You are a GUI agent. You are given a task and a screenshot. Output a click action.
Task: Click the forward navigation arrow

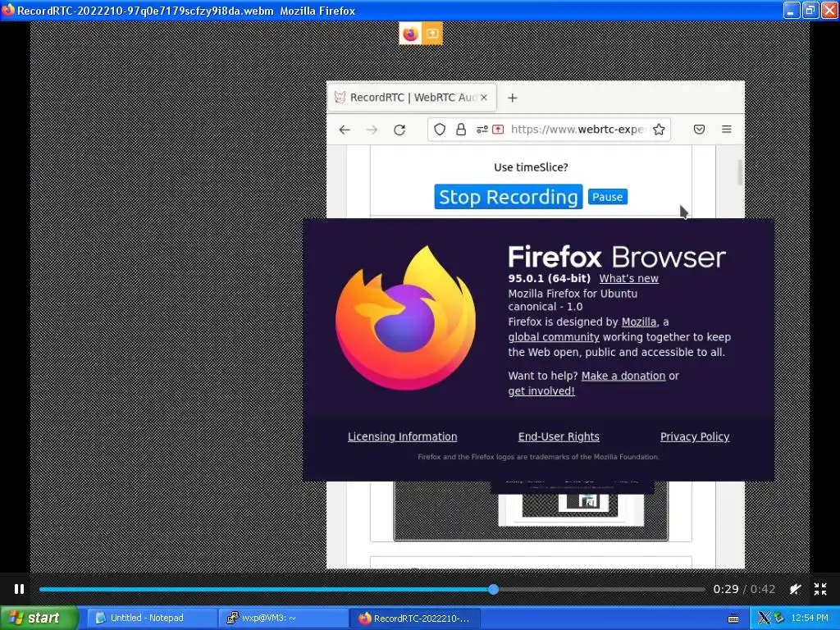coord(372,130)
